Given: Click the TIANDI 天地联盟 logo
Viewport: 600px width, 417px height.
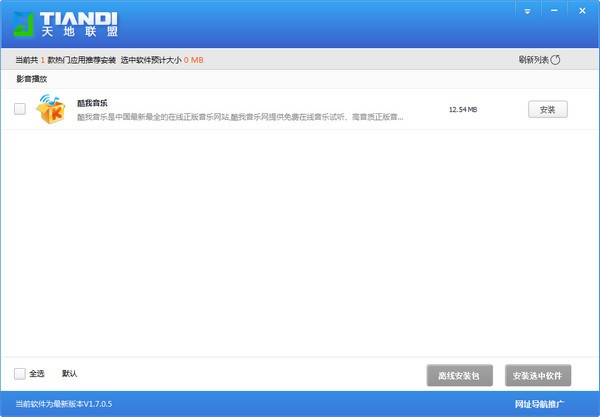Looking at the screenshot, I should pyautogui.click(x=65, y=24).
